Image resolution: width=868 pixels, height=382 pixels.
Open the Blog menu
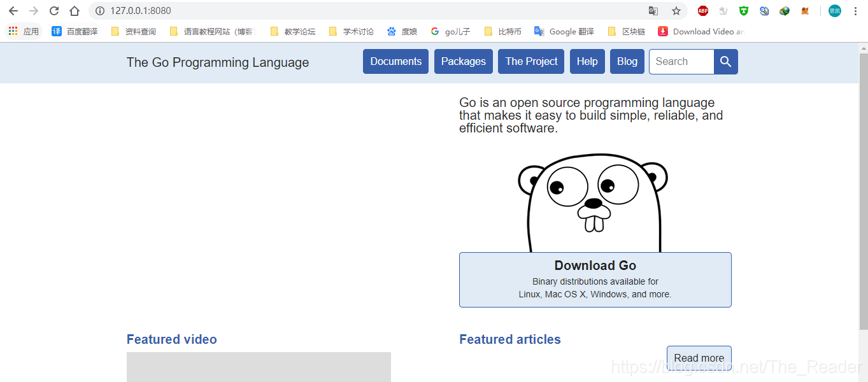tap(627, 62)
